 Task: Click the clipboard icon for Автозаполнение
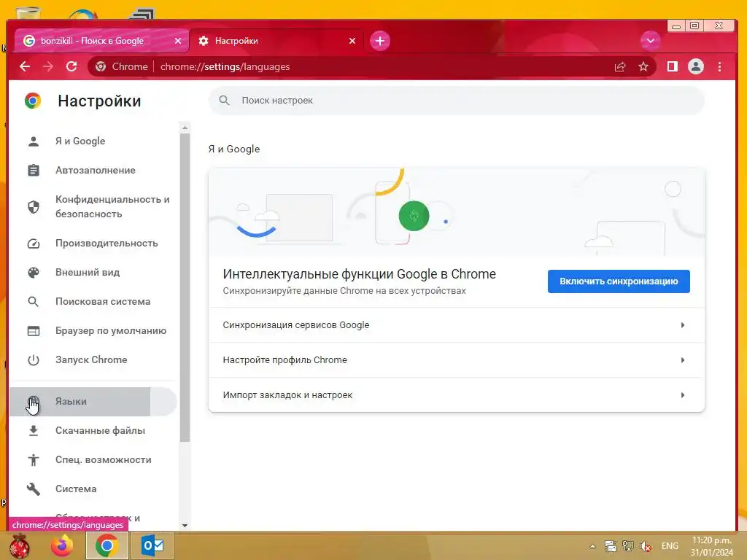pyautogui.click(x=34, y=170)
